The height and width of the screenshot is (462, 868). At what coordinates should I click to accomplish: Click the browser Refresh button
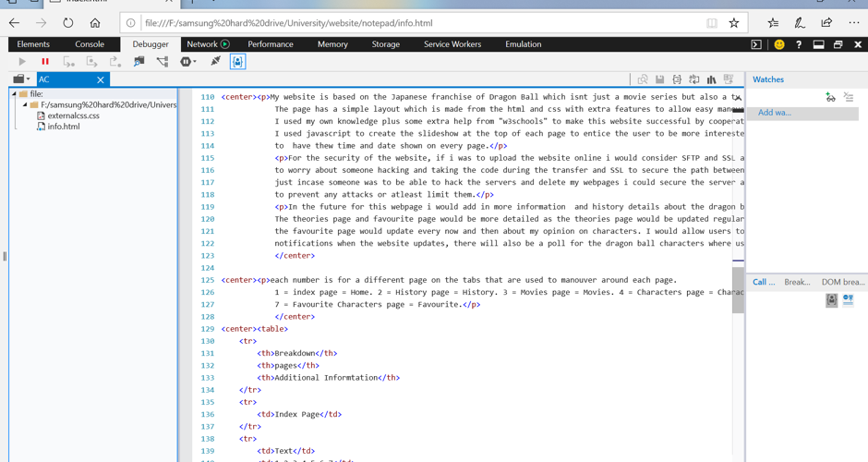(x=67, y=23)
